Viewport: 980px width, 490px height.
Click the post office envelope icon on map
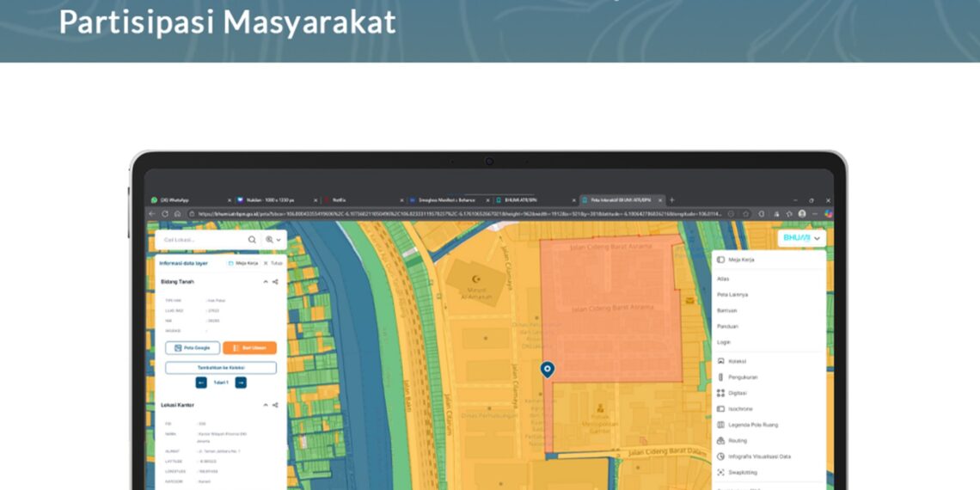[x=689, y=301]
